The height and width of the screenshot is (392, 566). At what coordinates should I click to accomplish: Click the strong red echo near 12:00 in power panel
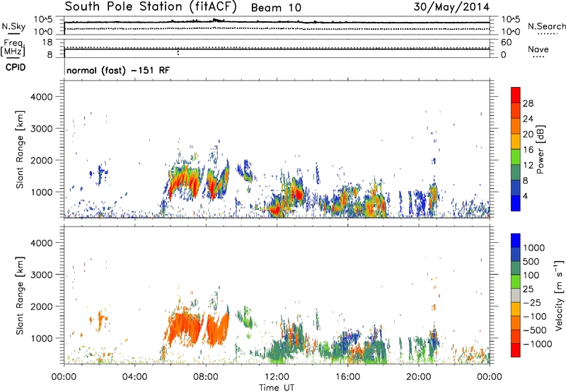pyautogui.click(x=277, y=209)
